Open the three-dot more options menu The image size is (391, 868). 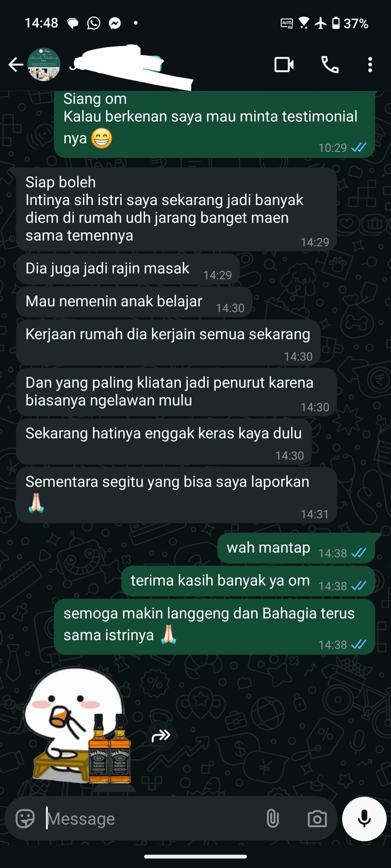(370, 65)
